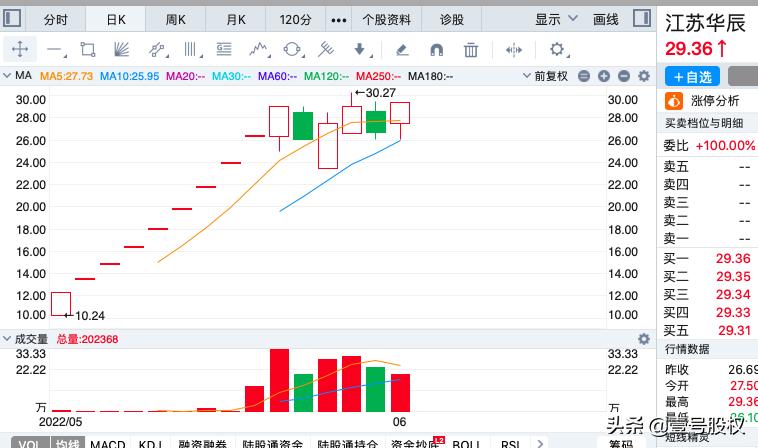This screenshot has height=448, width=758.
Task: Switch to the 月K tab
Action: [x=236, y=20]
